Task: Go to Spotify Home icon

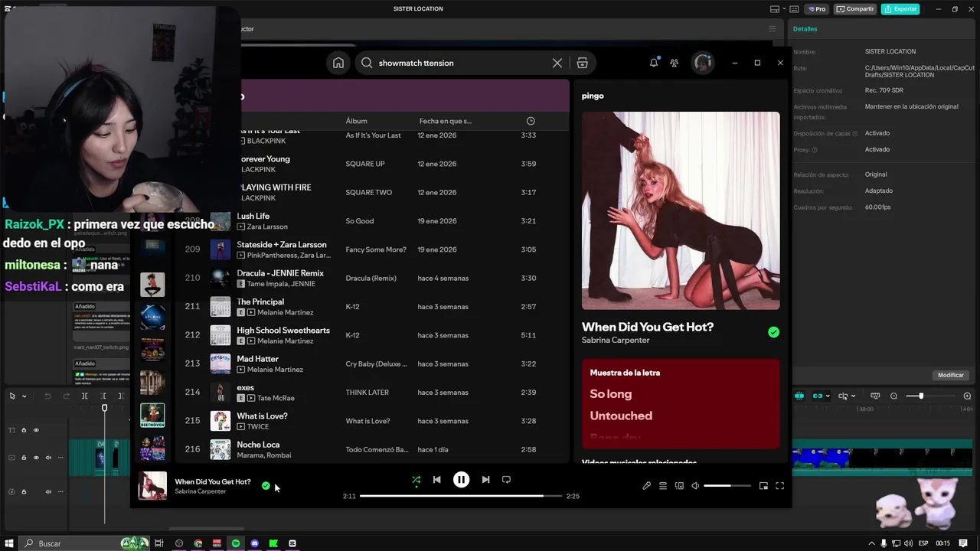Action: tap(338, 63)
